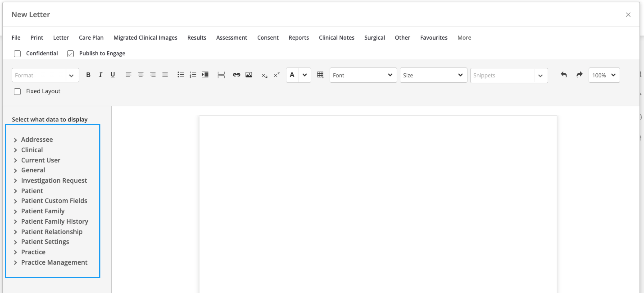Align text to the left
This screenshot has height=293, width=644.
[129, 75]
